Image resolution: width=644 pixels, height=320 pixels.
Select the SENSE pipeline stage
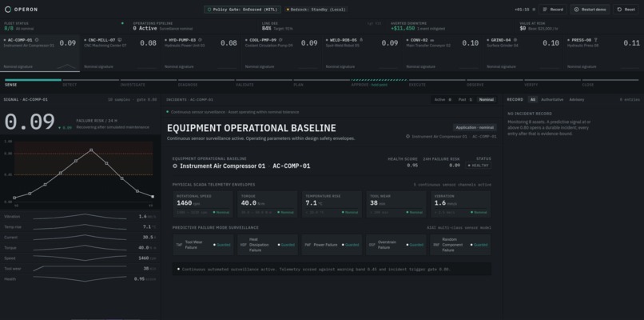(33, 82)
